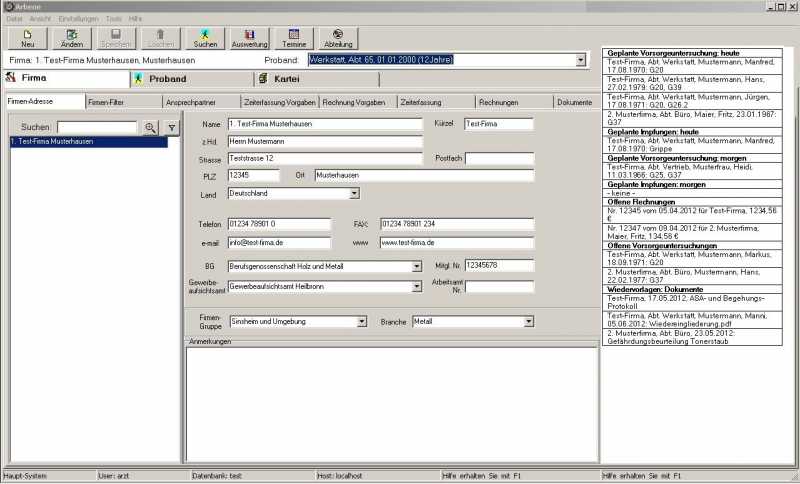
Task: Click the Abteilung toolbar icon
Action: coord(338,38)
